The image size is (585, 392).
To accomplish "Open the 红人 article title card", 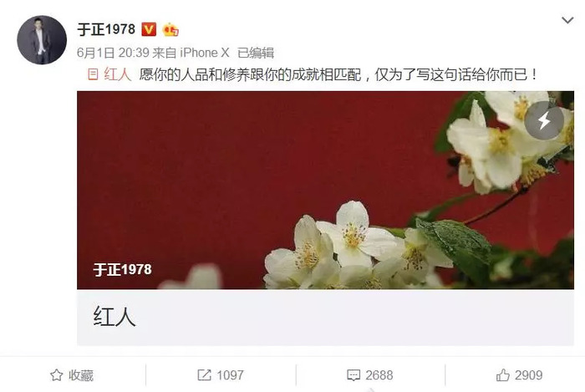I will pyautogui.click(x=325, y=318).
